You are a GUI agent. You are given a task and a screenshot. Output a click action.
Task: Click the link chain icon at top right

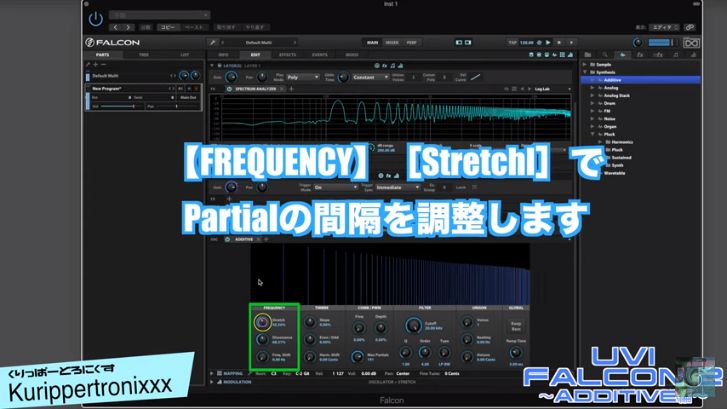pyautogui.click(x=689, y=27)
